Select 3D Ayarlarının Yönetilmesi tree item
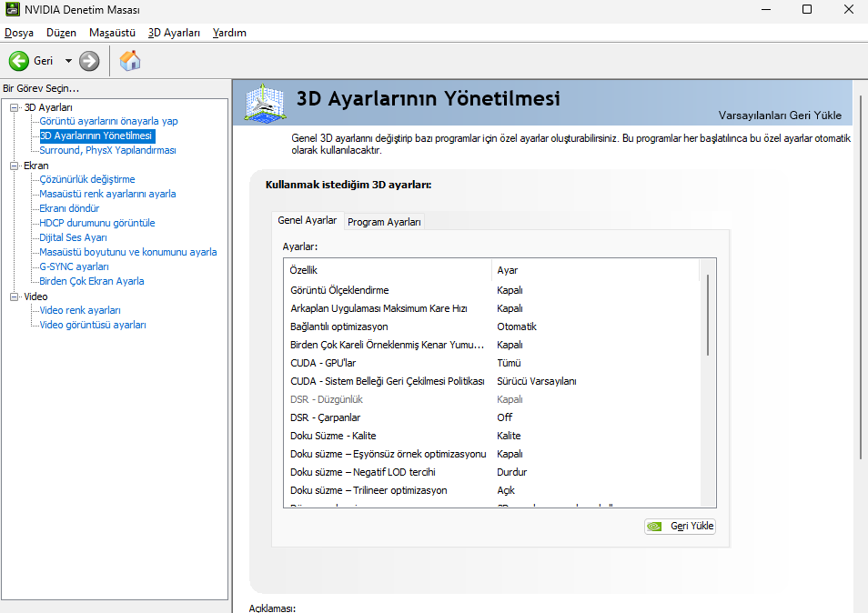 click(x=96, y=136)
